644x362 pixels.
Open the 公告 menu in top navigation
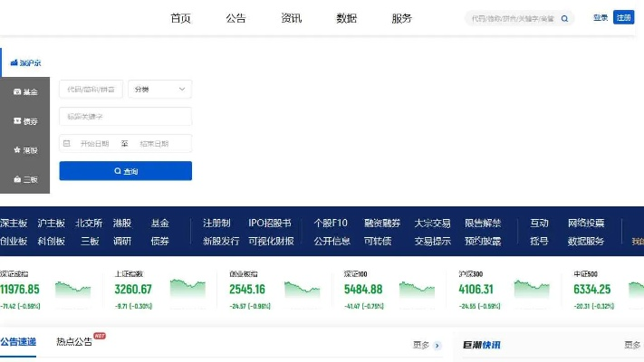[x=235, y=18]
